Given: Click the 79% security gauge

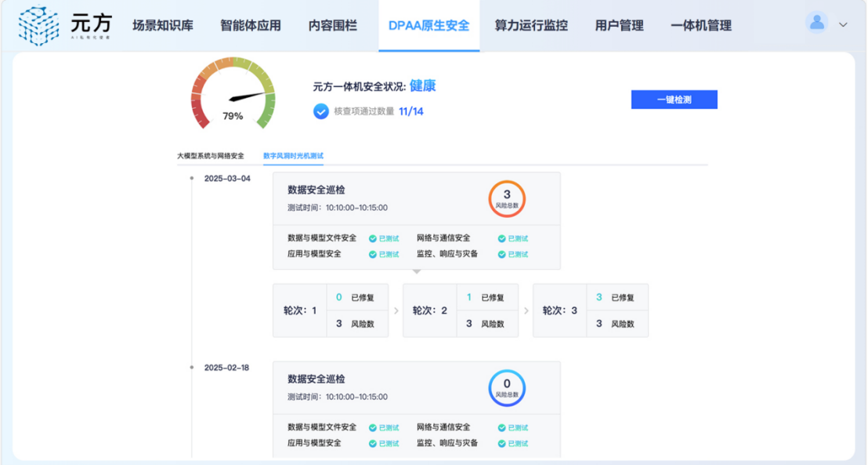Looking at the screenshot, I should click(x=233, y=93).
